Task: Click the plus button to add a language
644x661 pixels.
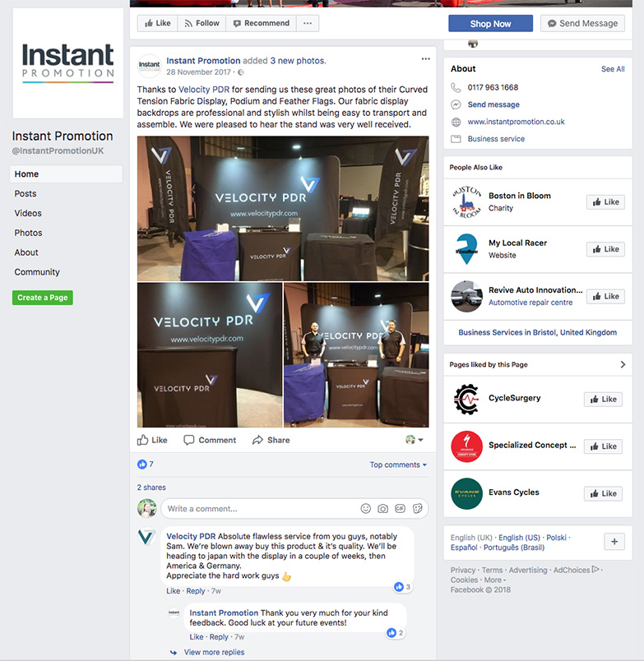Action: click(614, 542)
